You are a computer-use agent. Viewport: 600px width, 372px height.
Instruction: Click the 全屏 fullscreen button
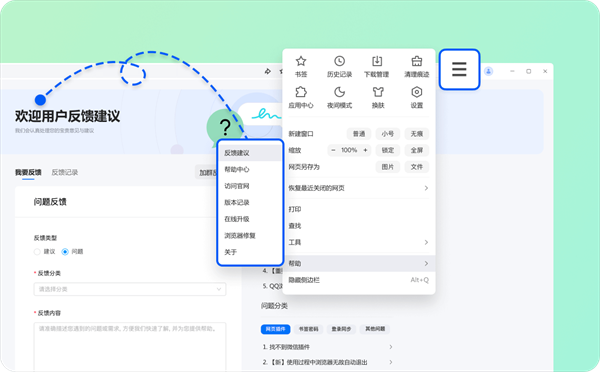pos(417,150)
